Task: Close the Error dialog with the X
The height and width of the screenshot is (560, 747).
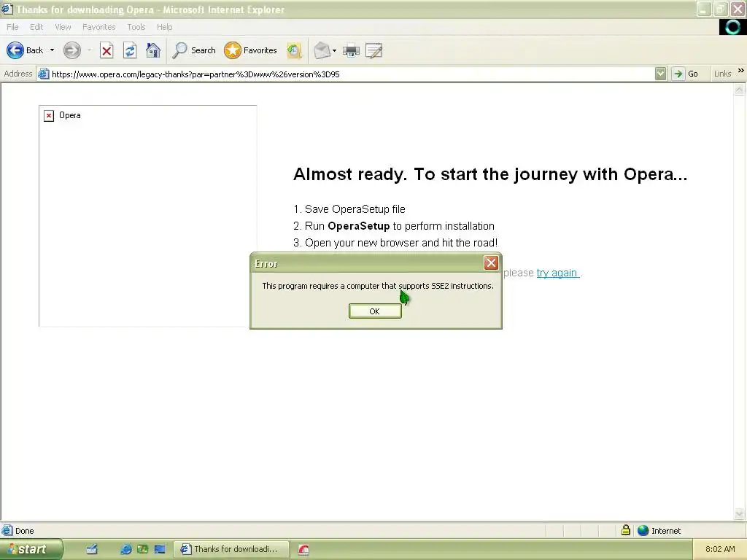Action: click(491, 262)
